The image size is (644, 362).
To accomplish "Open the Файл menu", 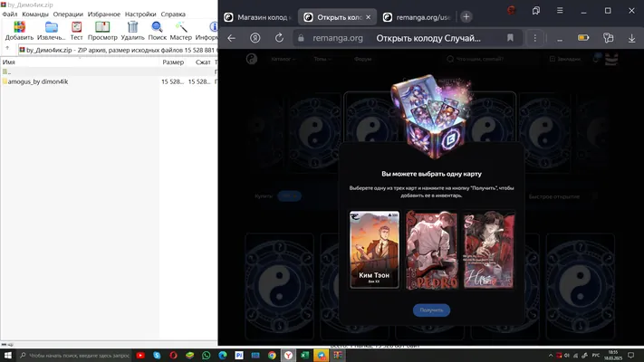I will pos(10,14).
